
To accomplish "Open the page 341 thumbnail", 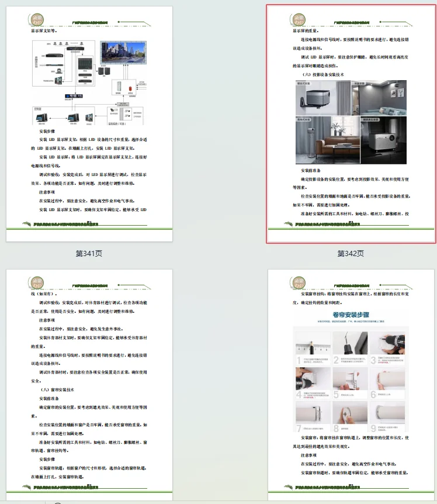I will tap(89, 124).
